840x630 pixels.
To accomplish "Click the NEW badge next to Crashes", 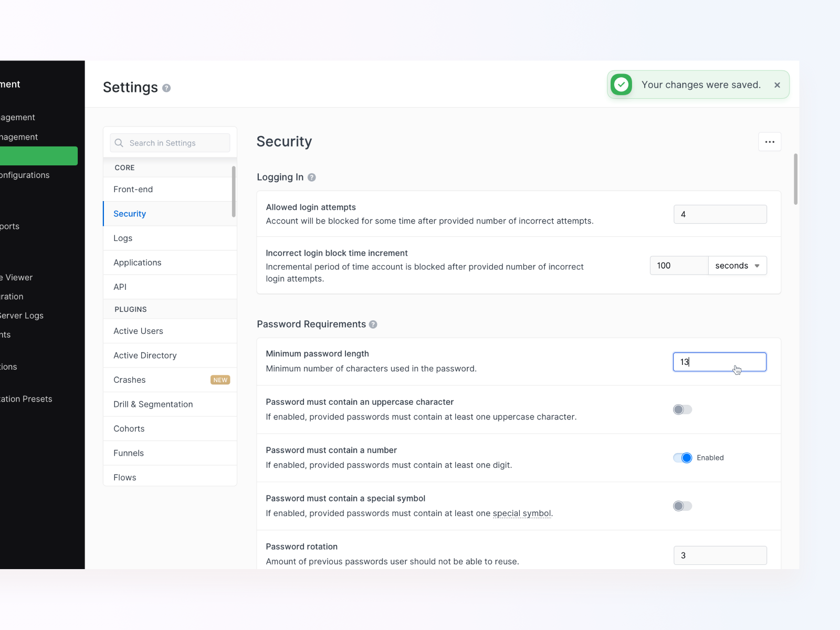I will (x=220, y=380).
